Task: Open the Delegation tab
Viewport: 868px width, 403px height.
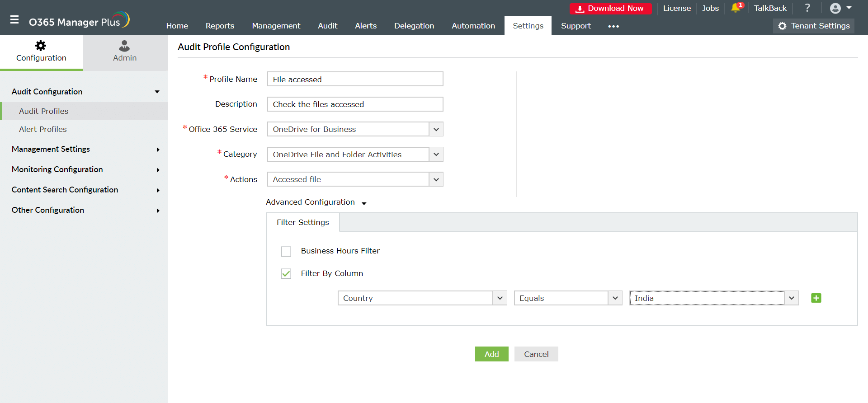Action: (x=414, y=26)
